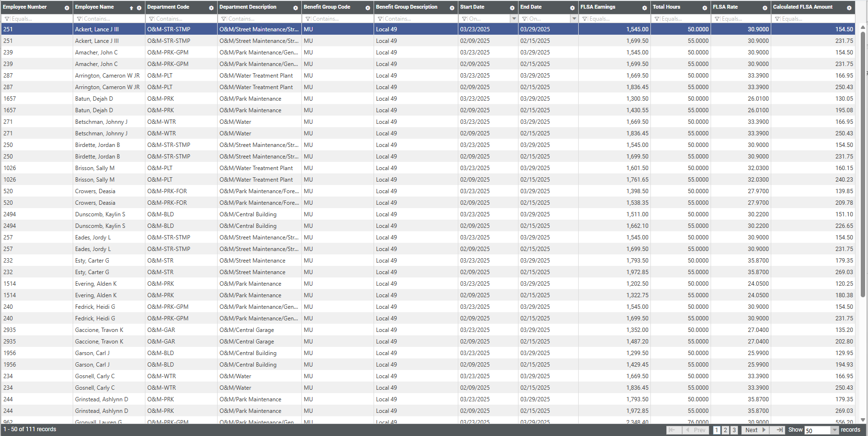Click sort arrow on Employee Name column

(x=131, y=8)
